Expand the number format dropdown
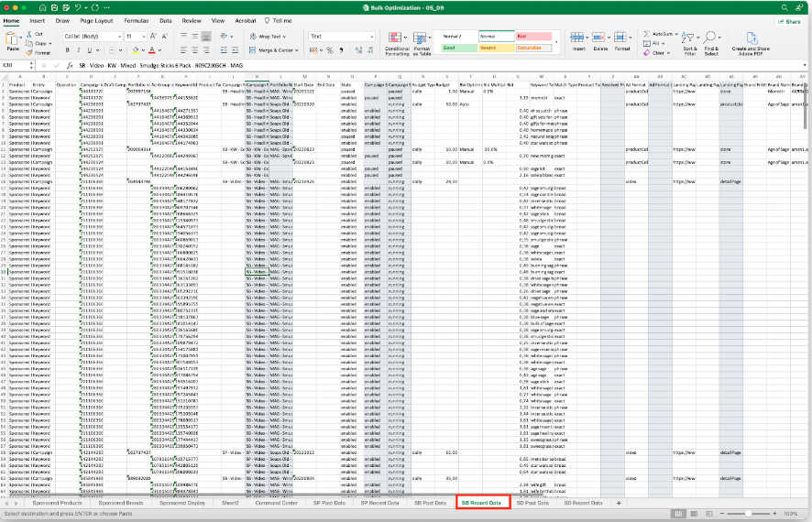Viewport: 812px width, 522px height. point(370,37)
